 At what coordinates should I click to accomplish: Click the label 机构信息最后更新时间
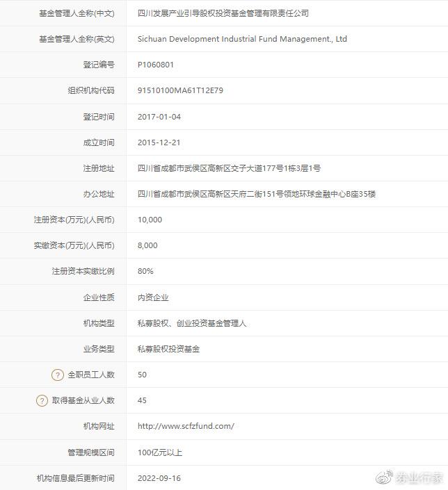pos(75,478)
